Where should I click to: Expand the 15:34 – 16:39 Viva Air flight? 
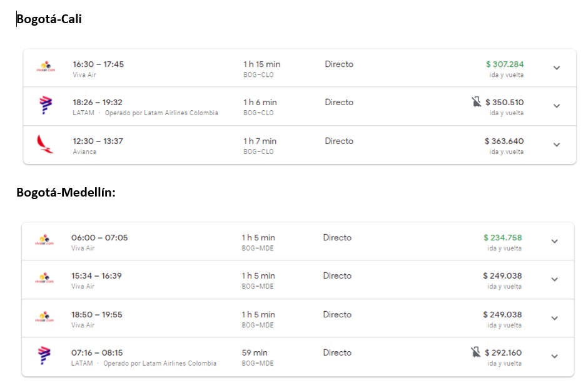coord(554,279)
